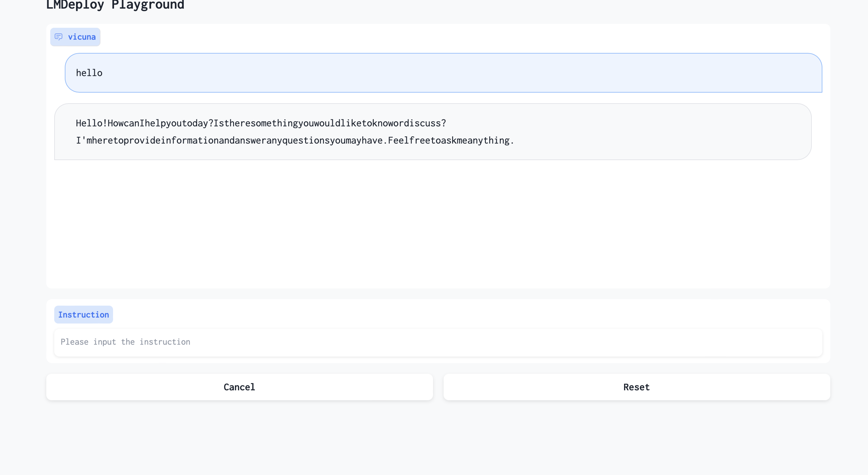Click the Reset button label text

636,387
